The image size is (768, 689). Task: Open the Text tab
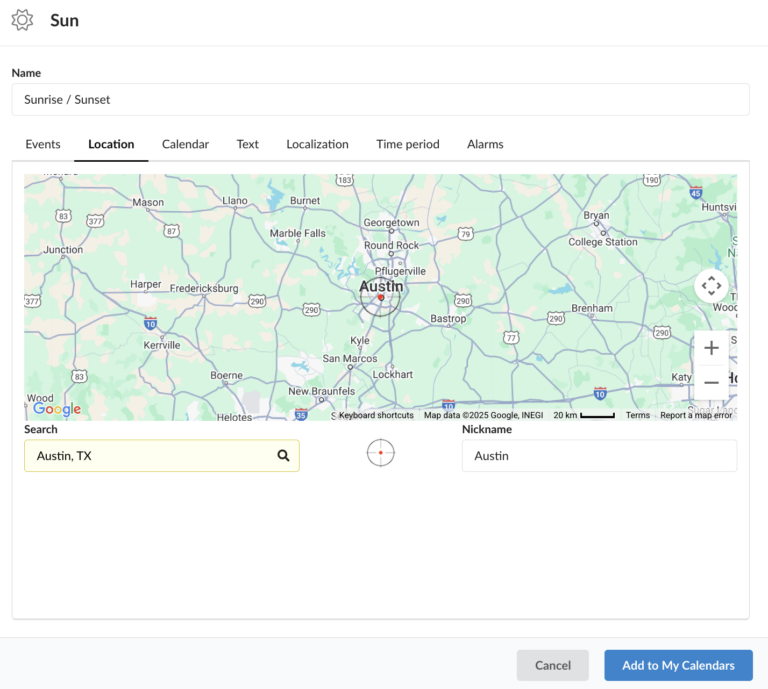point(248,144)
